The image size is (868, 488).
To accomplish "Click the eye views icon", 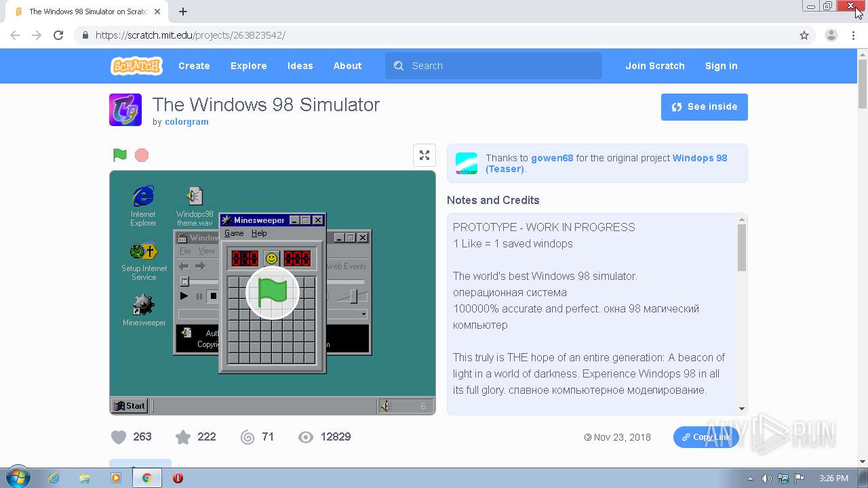I will (x=306, y=437).
